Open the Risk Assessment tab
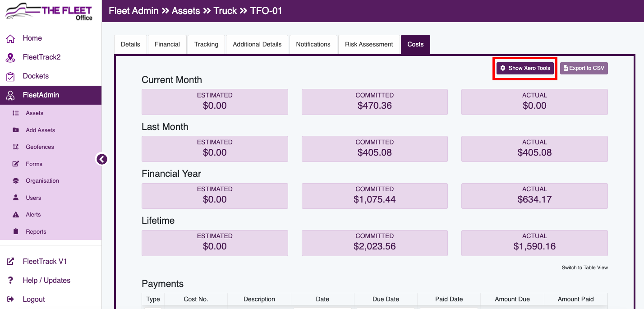The image size is (644, 309). coord(369,44)
